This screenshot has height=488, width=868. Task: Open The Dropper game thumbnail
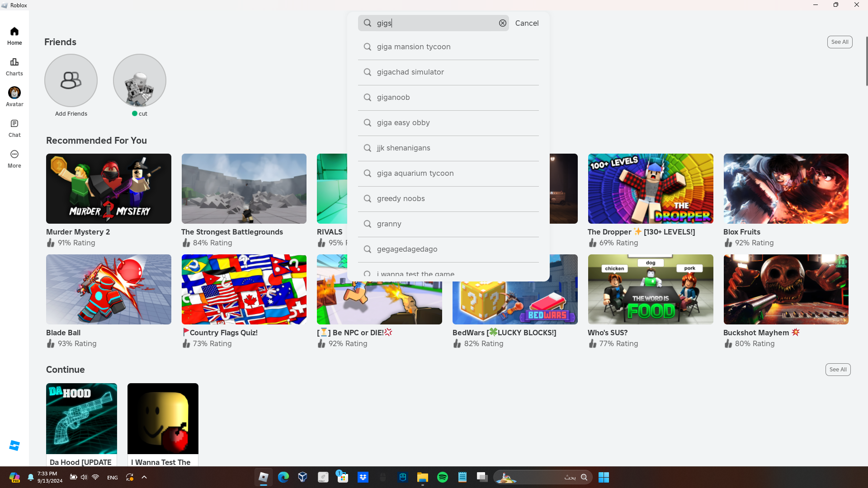pos(651,188)
